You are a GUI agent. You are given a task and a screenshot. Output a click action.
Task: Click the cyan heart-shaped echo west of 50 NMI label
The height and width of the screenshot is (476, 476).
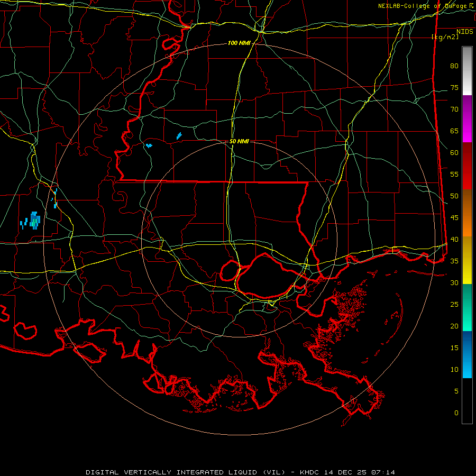click(x=149, y=145)
